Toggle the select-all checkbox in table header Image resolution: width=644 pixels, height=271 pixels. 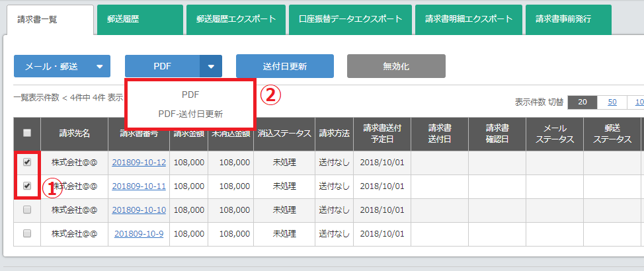(x=27, y=133)
